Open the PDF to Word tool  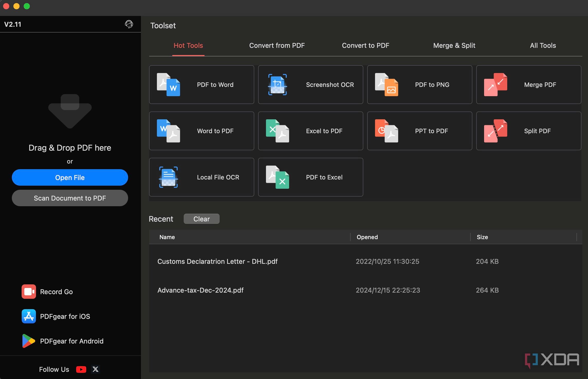[201, 85]
